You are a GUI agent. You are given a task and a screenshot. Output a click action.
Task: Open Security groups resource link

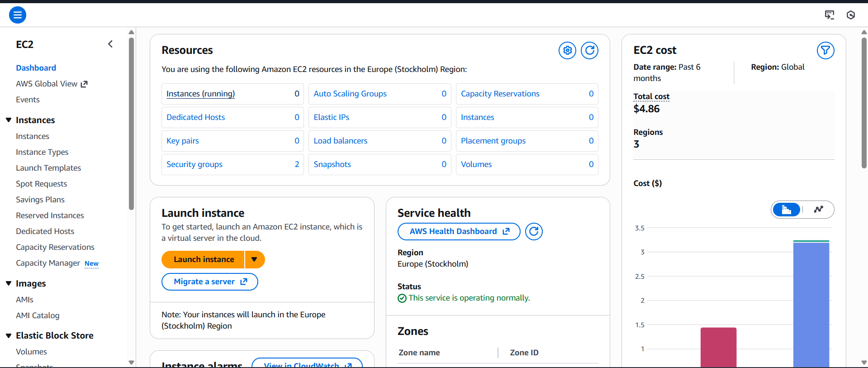tap(194, 164)
